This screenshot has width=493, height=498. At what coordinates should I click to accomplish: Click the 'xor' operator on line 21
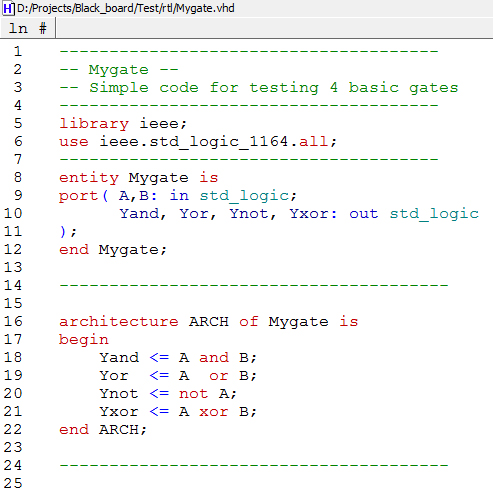(214, 412)
